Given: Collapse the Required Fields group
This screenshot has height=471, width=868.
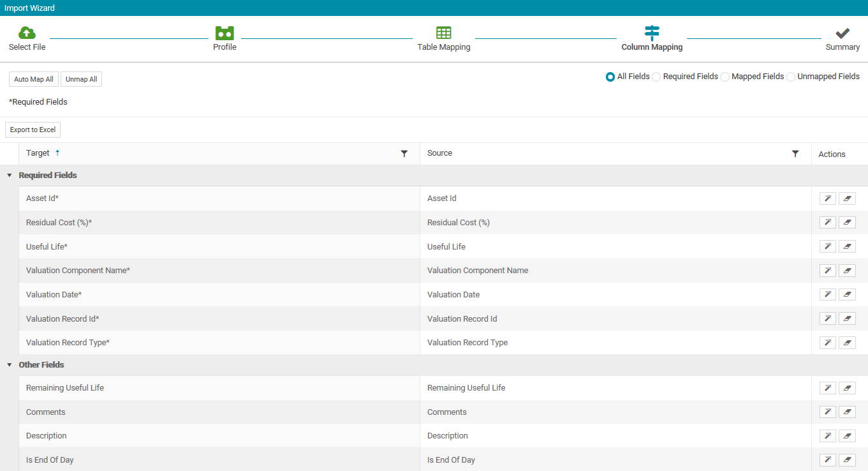Looking at the screenshot, I should 10,176.
